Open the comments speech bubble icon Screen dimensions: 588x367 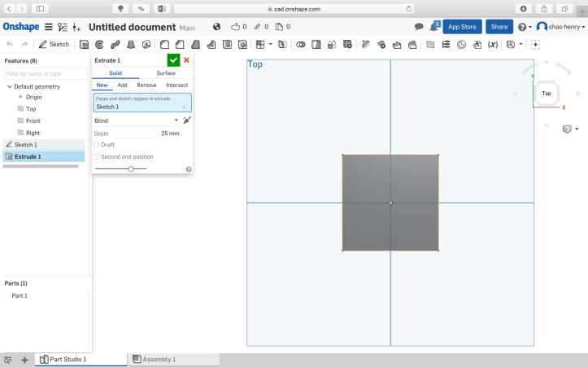pos(419,27)
